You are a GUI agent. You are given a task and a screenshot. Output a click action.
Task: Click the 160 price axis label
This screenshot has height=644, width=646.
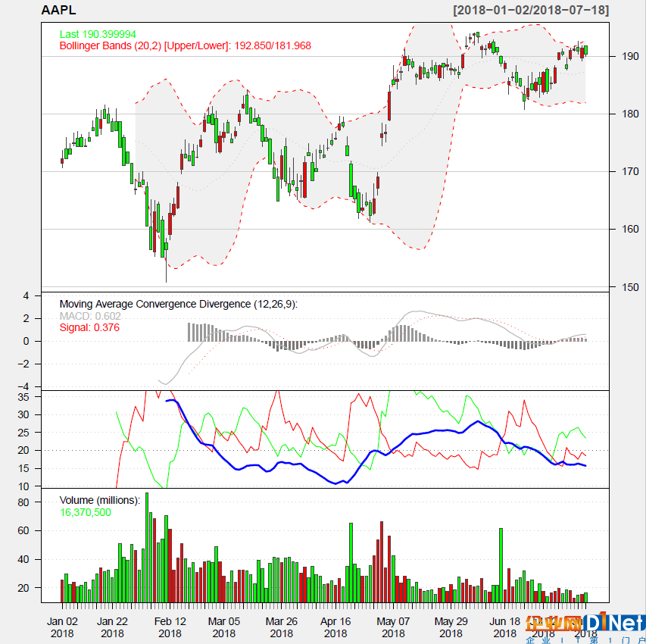pos(630,229)
